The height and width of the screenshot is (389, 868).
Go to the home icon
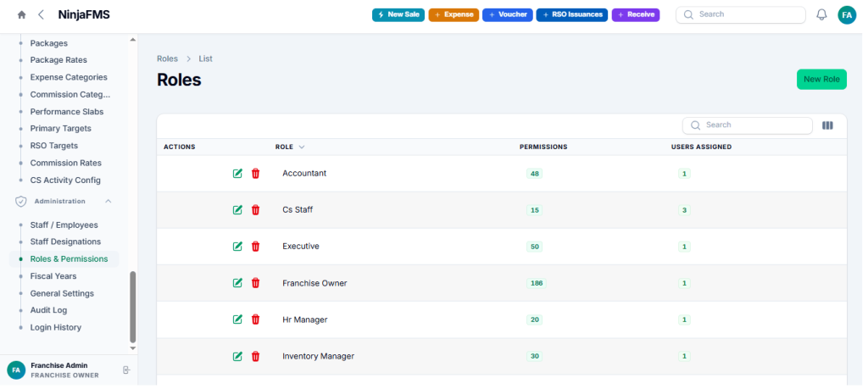click(x=21, y=15)
